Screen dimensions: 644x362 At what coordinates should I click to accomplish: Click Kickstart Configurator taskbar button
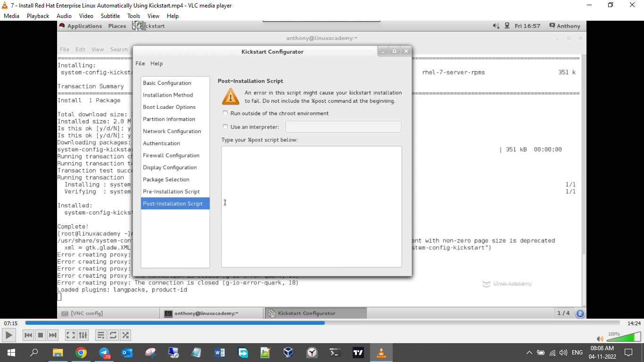click(x=315, y=313)
